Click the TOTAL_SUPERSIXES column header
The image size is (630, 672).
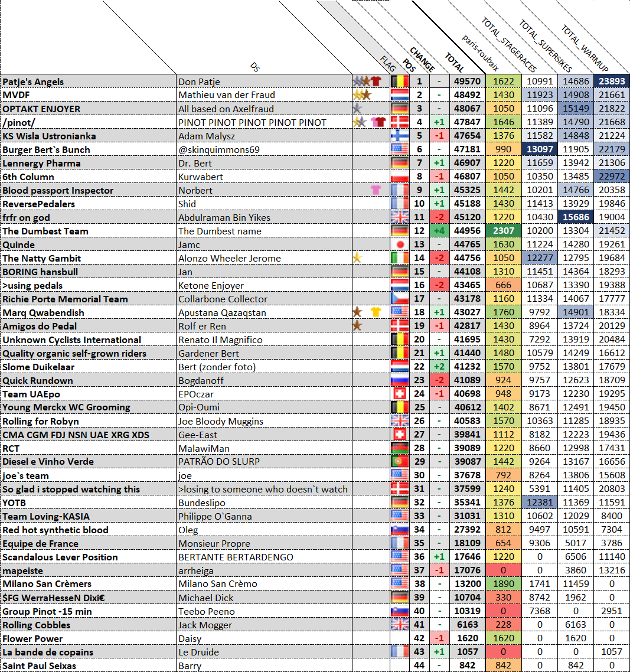click(546, 46)
